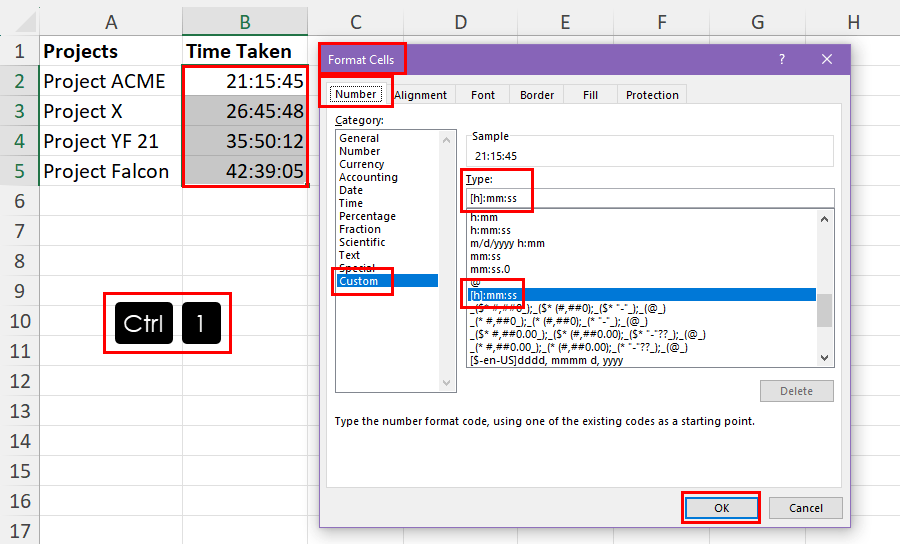This screenshot has width=900, height=544.
Task: Select column A header
Action: [x=111, y=22]
